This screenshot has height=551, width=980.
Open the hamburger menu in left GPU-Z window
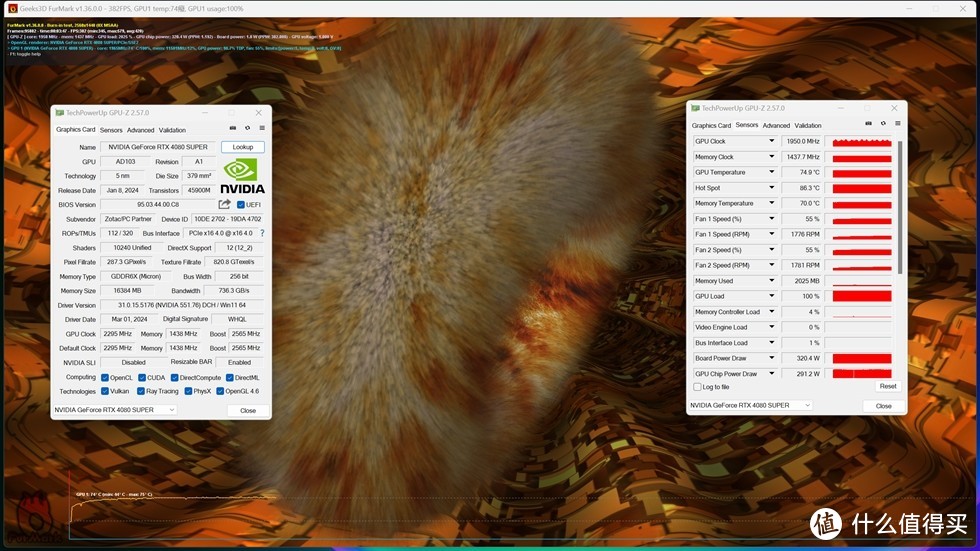click(262, 128)
